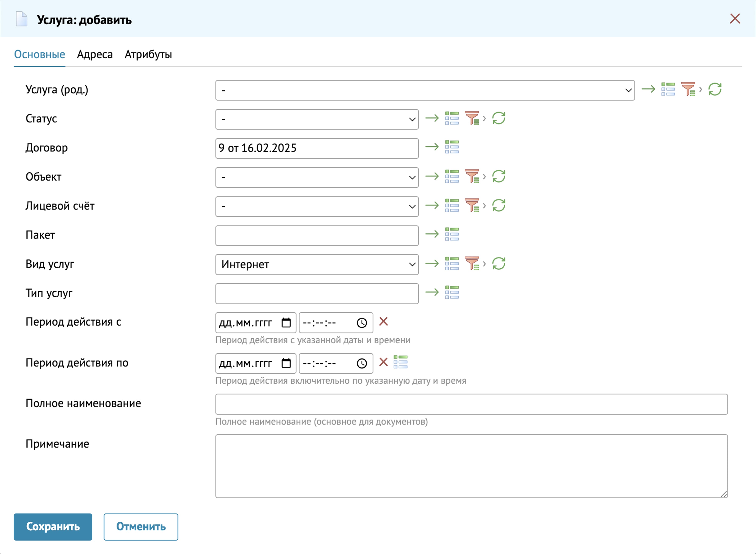
Task: Refresh the Вид услуг list
Action: (x=499, y=263)
